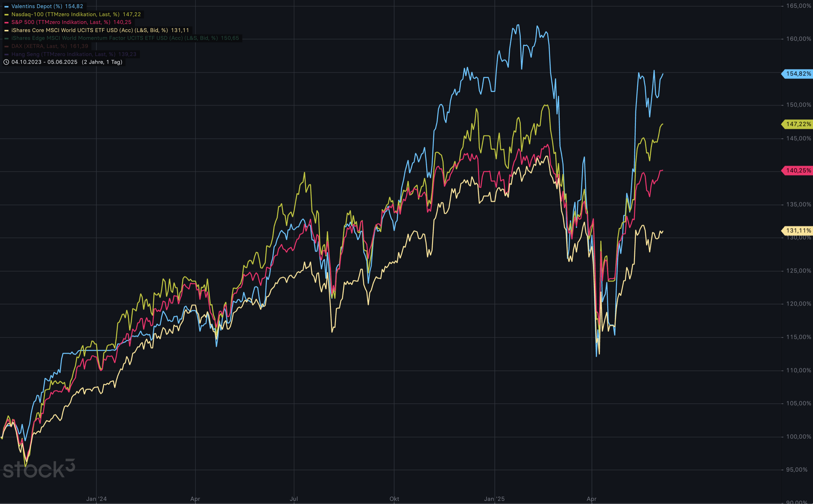Click the Hang Seng value 139,23 in legend
Viewport: 813px width, 504px height.
127,54
